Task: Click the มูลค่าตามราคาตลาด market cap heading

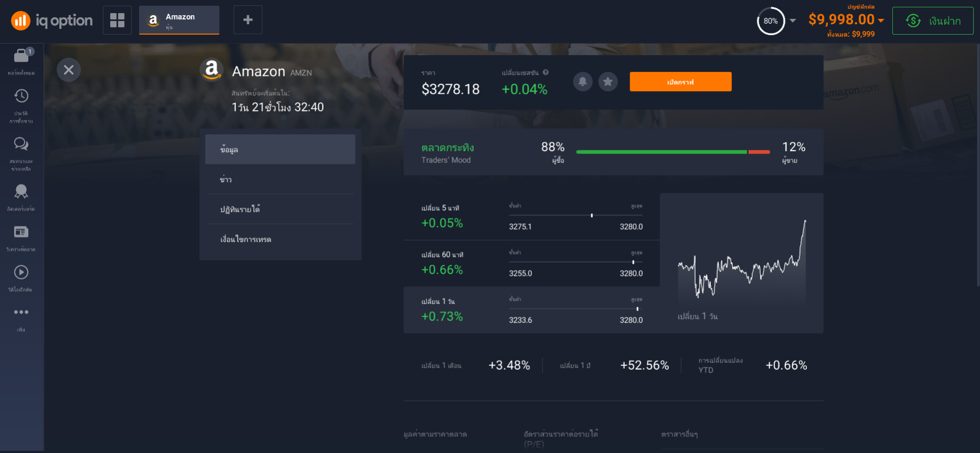Action: (435, 434)
